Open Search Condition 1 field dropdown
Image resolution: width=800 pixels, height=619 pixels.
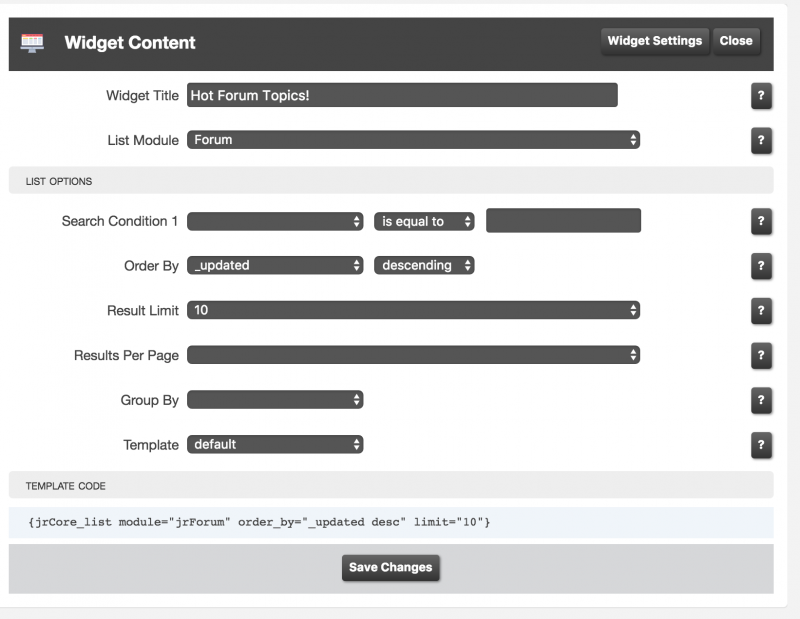[x=275, y=222]
